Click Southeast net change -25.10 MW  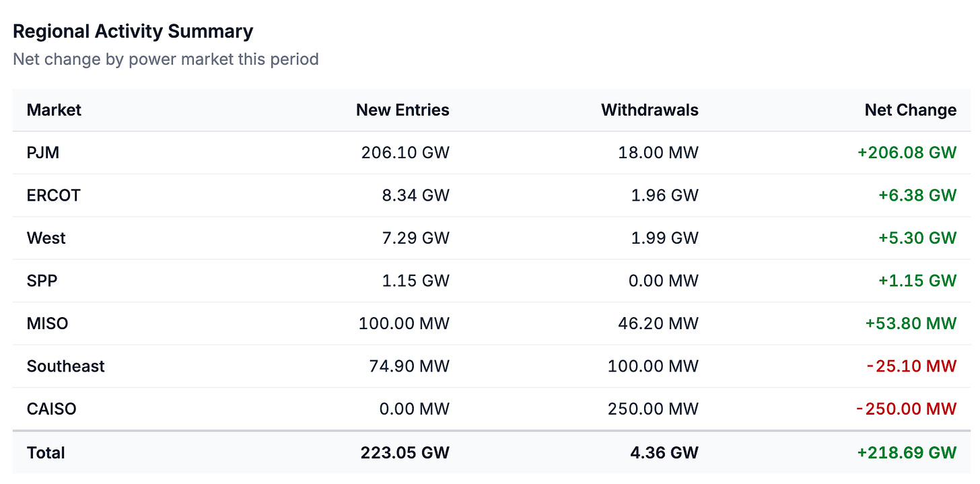coord(911,366)
